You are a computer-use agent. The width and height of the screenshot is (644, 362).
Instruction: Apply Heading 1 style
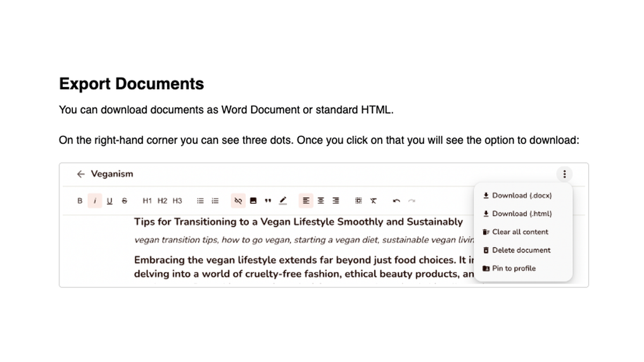[x=147, y=201]
